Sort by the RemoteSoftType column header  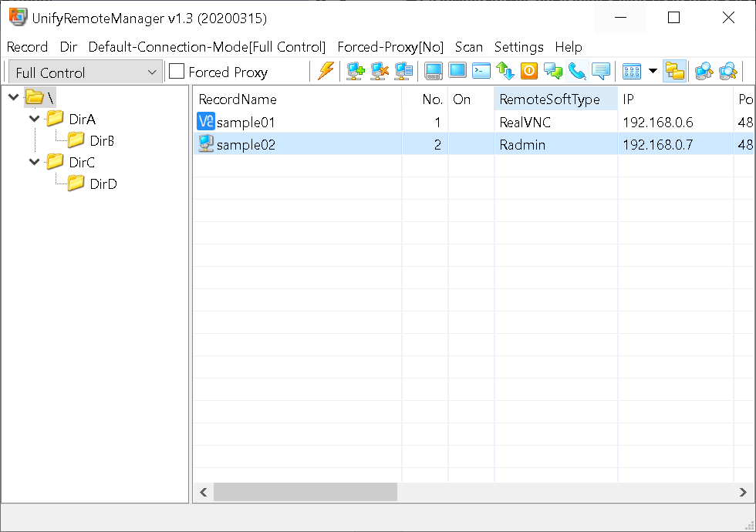pyautogui.click(x=556, y=99)
